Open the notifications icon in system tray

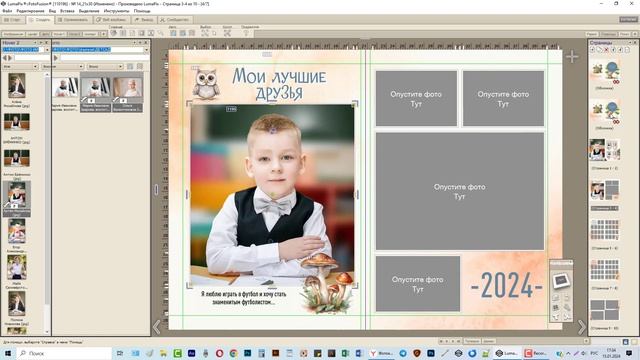[629, 353]
